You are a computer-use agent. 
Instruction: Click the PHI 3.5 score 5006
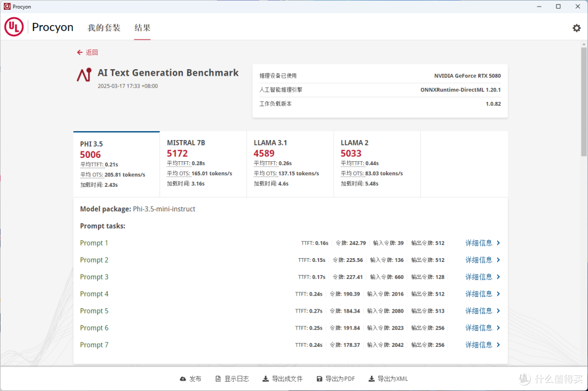(x=90, y=155)
